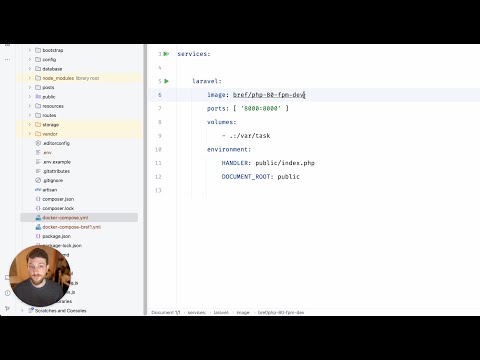The width and height of the screenshot is (480, 360).
Task: Select the laravel: breadcrumb
Action: pos(221,312)
